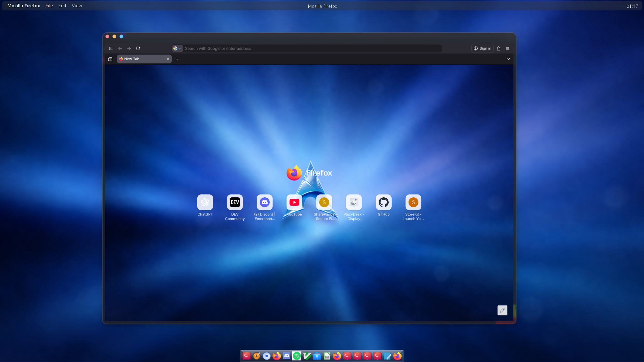Screen dimensions: 644x362
Task: Click the search or address input field
Action: tap(312, 48)
